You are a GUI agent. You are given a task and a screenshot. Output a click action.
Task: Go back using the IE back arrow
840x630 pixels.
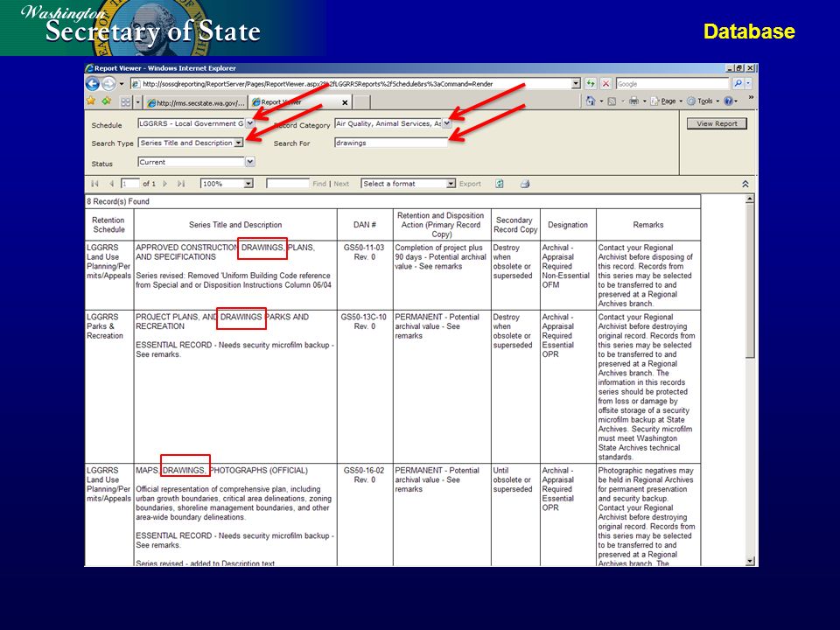92,84
